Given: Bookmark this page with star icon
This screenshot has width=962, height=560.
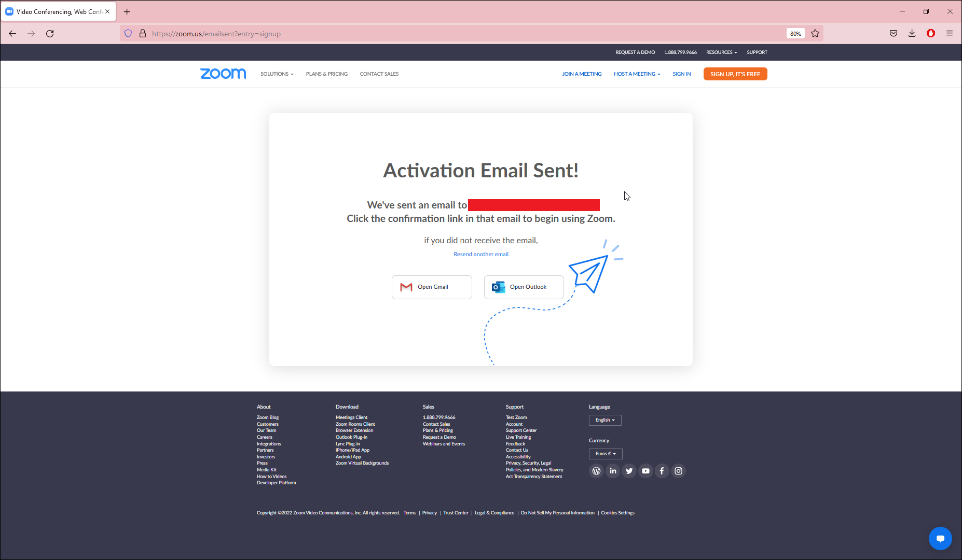Looking at the screenshot, I should (815, 34).
